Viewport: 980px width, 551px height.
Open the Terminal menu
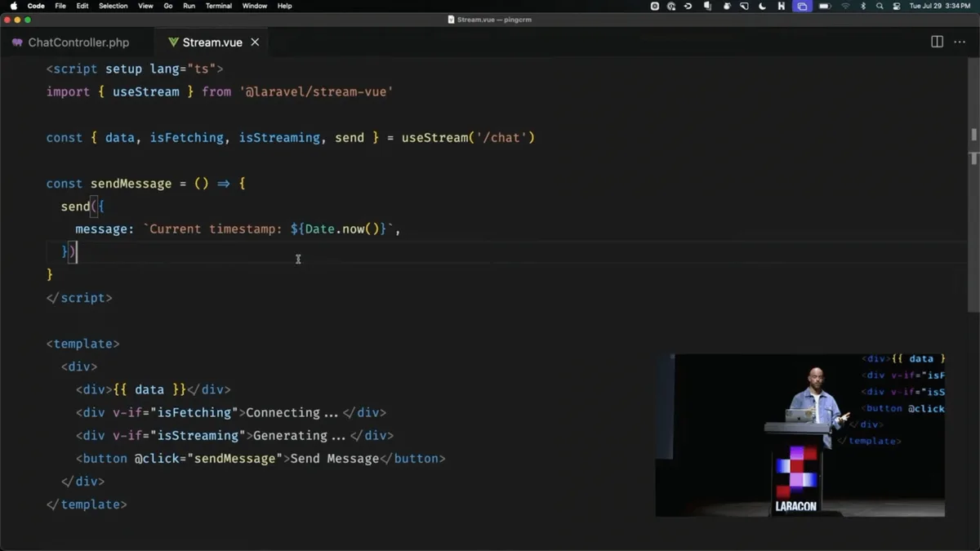coord(219,6)
